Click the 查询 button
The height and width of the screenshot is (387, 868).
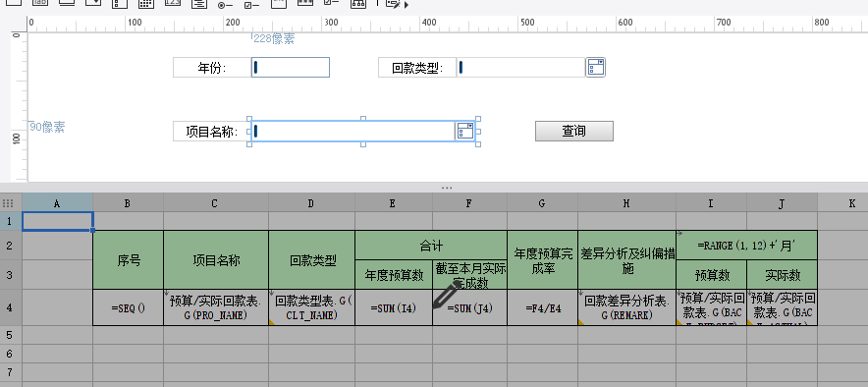click(x=574, y=132)
